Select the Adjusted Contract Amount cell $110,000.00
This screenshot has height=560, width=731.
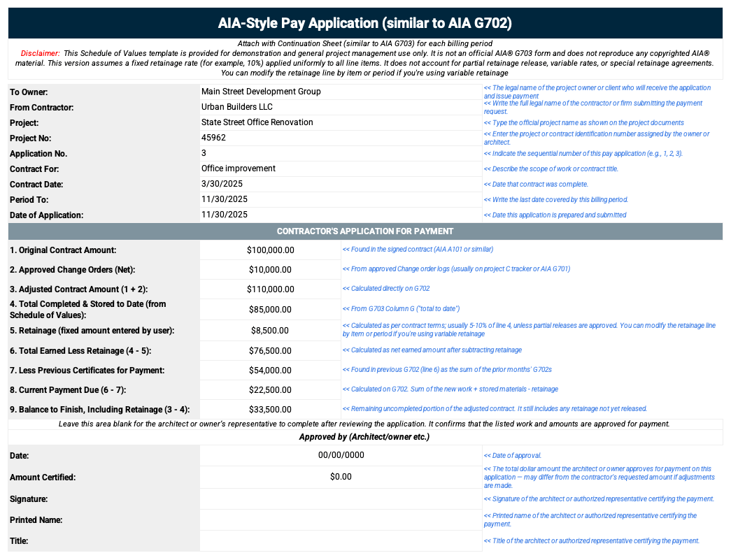coord(270,289)
